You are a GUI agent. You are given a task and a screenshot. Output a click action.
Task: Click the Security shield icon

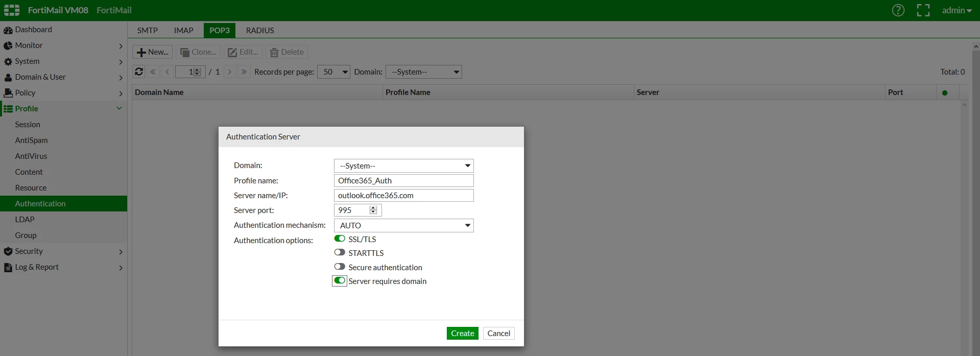pyautogui.click(x=8, y=251)
